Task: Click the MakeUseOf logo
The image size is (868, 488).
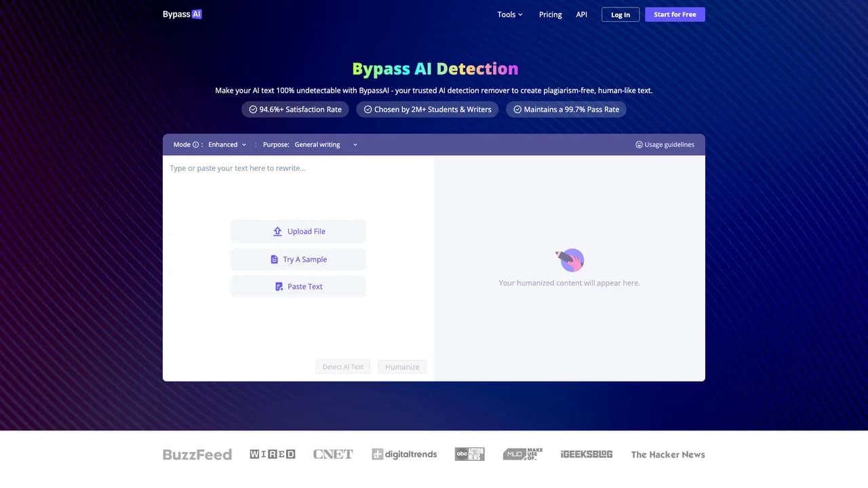Action: point(523,454)
